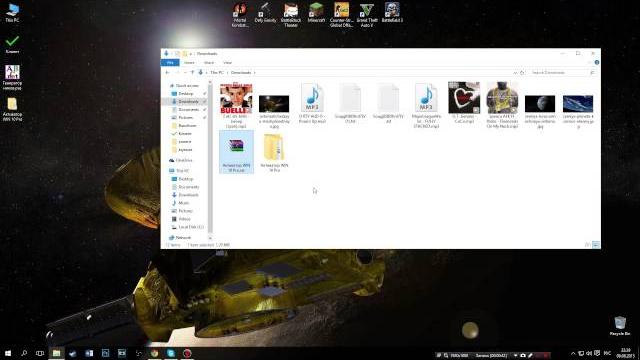640x360 pixels.
Task: Launch Counter-Strike Global Offensive shortcut
Action: (342, 15)
